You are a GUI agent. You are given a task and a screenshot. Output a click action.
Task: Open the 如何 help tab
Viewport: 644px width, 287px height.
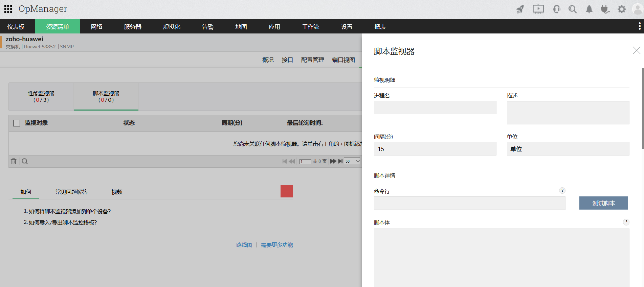click(x=26, y=192)
